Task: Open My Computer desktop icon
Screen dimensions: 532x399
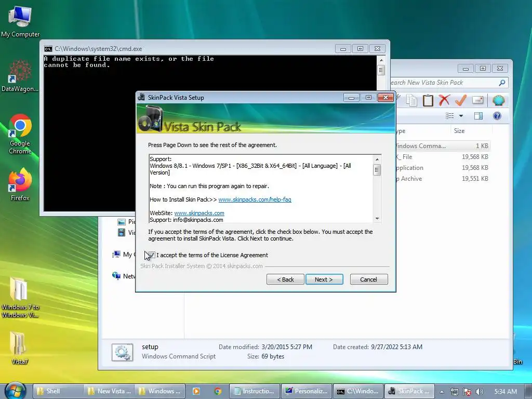Action: pyautogui.click(x=20, y=21)
